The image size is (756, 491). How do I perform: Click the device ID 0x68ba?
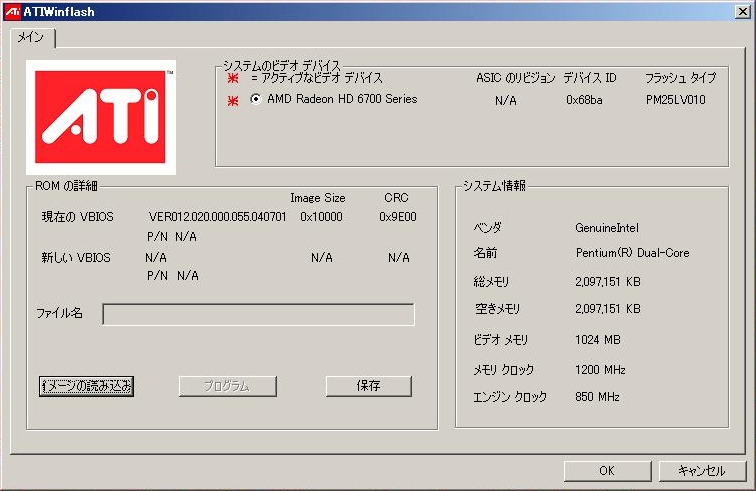pyautogui.click(x=584, y=100)
